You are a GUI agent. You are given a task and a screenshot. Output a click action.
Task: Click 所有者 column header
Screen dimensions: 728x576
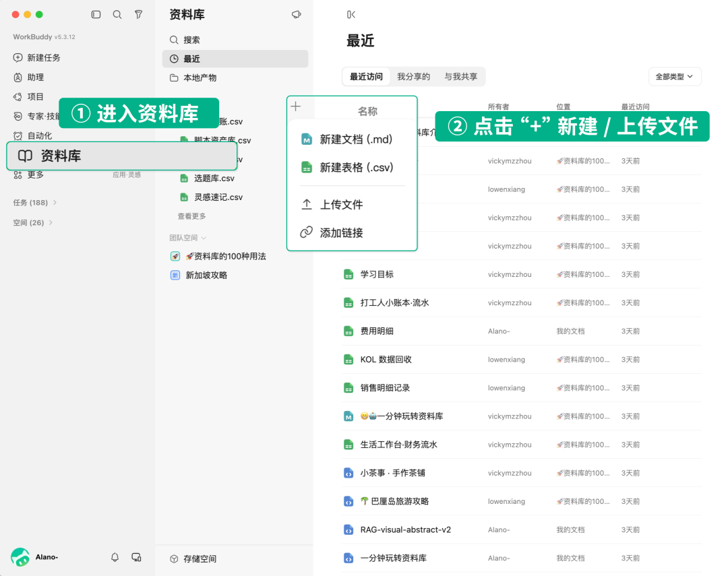[x=498, y=106]
